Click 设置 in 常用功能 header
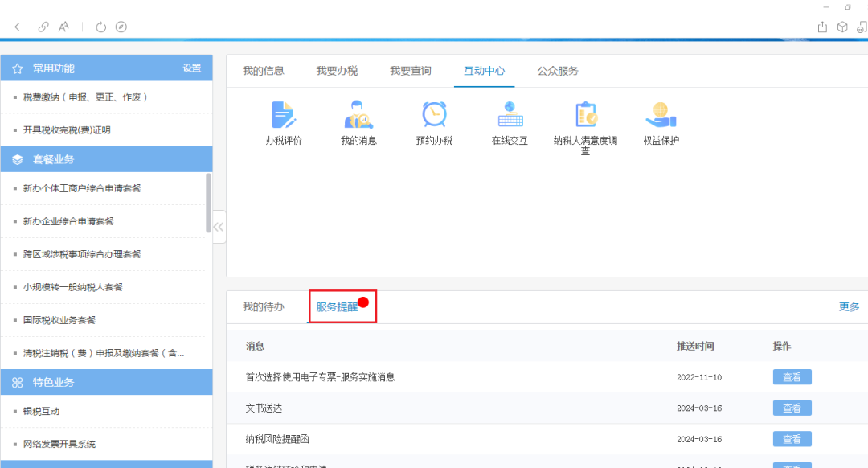Viewport: 868px width, 468px height. (x=192, y=68)
